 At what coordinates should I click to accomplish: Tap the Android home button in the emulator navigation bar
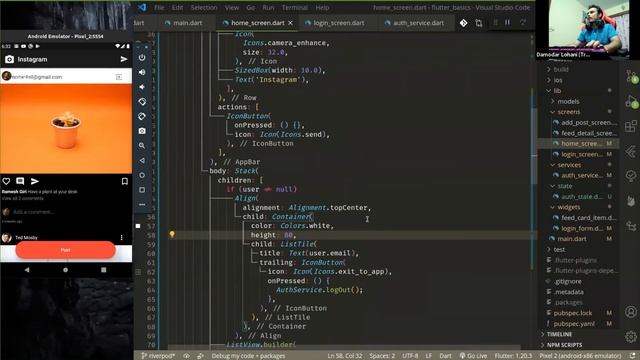[x=65, y=269]
